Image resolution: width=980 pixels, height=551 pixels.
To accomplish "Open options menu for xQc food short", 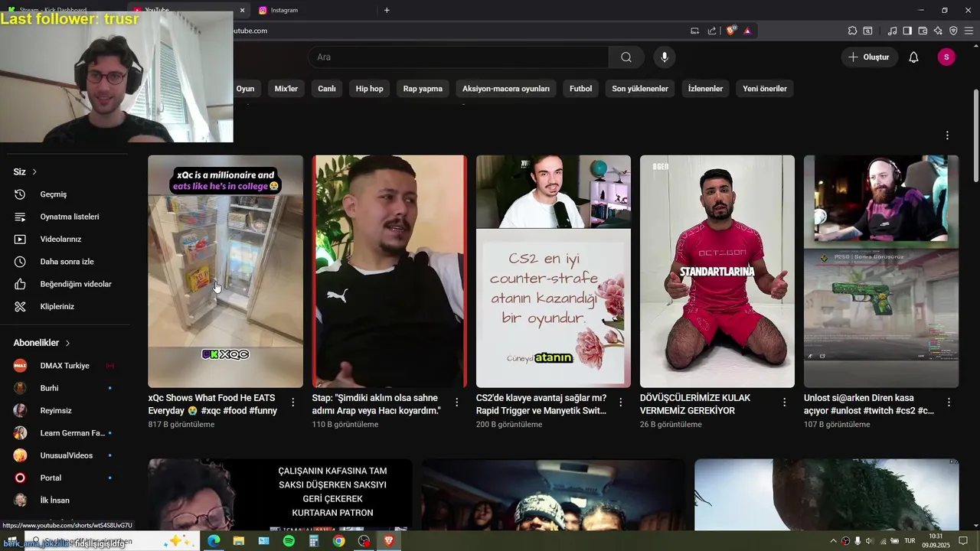I will 293,402.
